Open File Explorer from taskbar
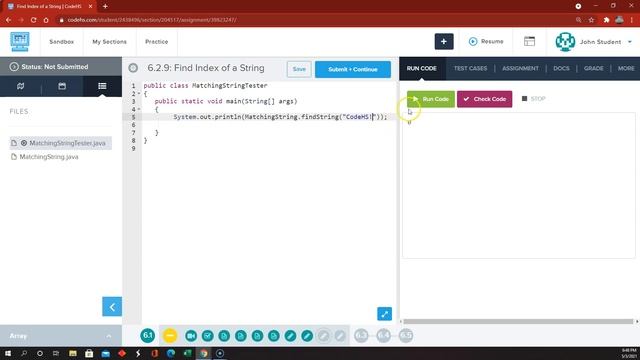The height and width of the screenshot is (360, 640). [73, 353]
